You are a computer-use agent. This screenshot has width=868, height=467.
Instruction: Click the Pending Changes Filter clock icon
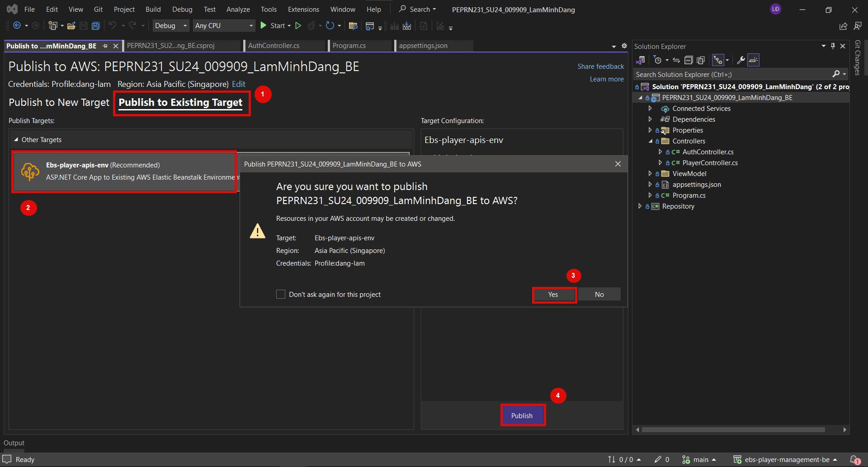coord(658,60)
